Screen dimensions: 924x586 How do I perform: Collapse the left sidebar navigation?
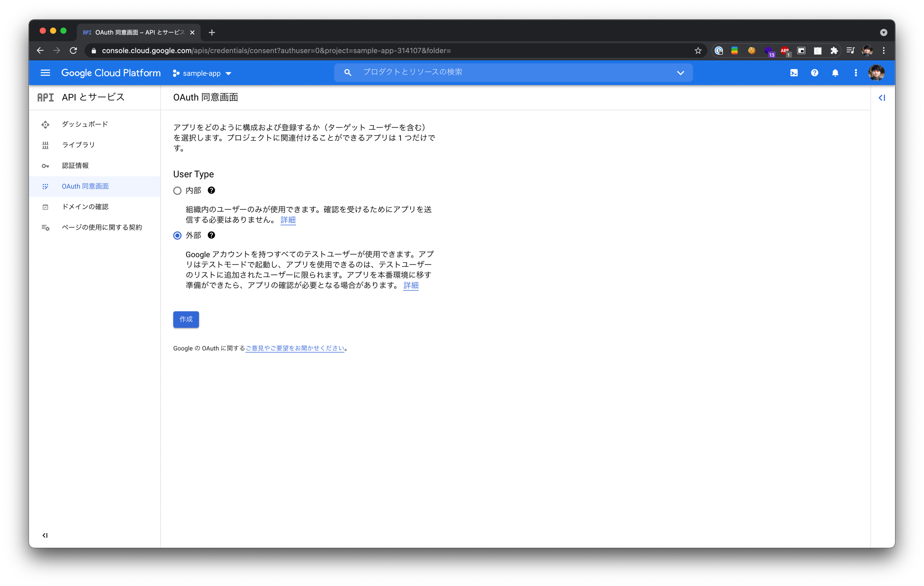click(45, 535)
